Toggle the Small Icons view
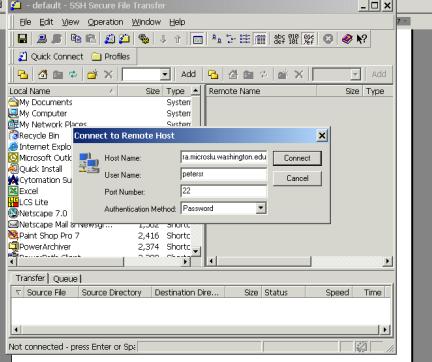 coord(231,39)
